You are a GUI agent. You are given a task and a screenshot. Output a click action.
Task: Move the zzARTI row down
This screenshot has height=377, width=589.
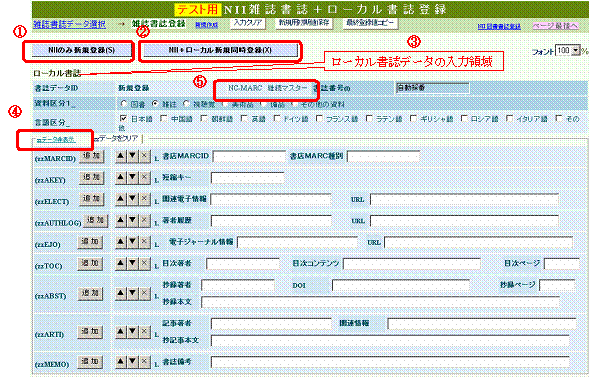pos(132,332)
